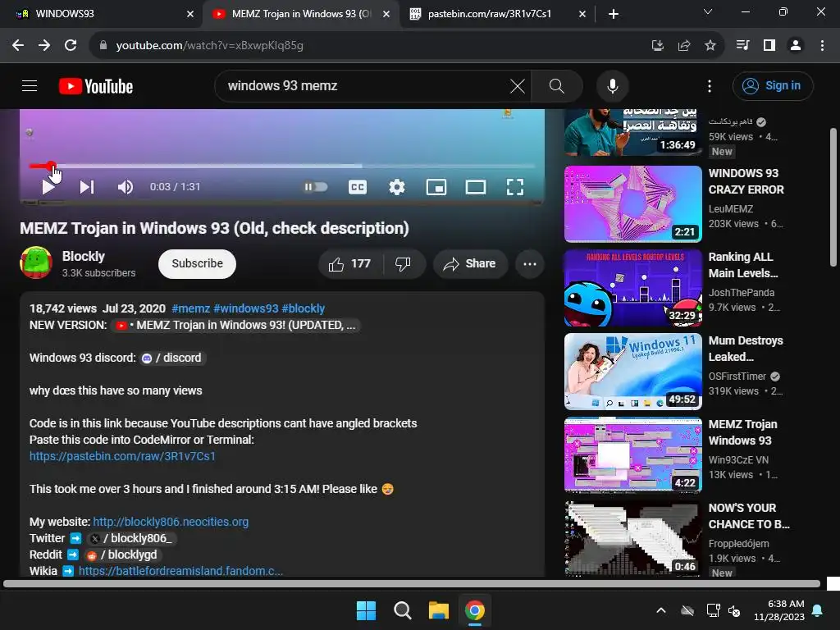840x630 pixels.
Task: Open more actions ellipsis menu
Action: pyautogui.click(x=529, y=263)
